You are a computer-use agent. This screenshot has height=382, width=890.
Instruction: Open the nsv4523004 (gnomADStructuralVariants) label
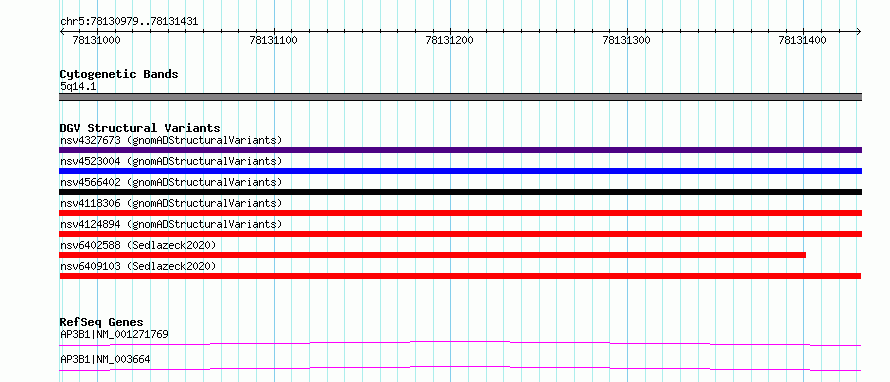click(171, 161)
